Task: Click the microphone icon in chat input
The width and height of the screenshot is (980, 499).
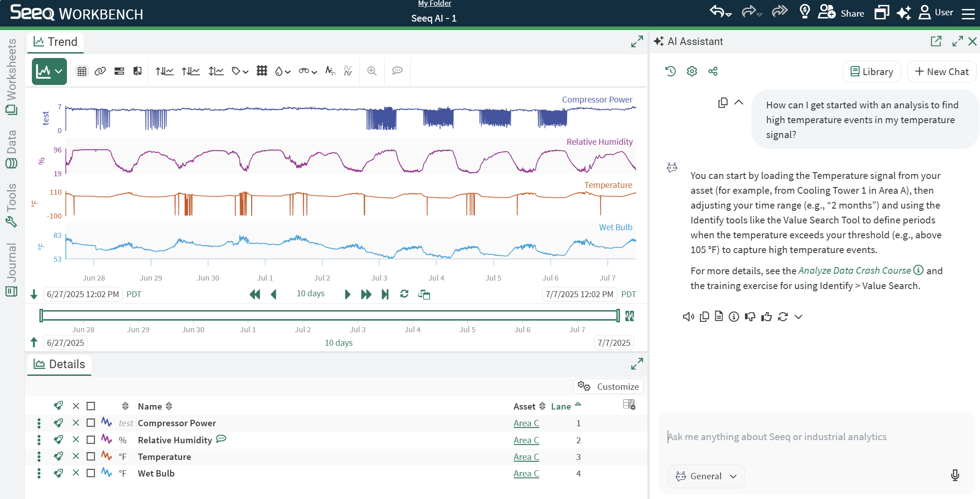Action: tap(955, 476)
